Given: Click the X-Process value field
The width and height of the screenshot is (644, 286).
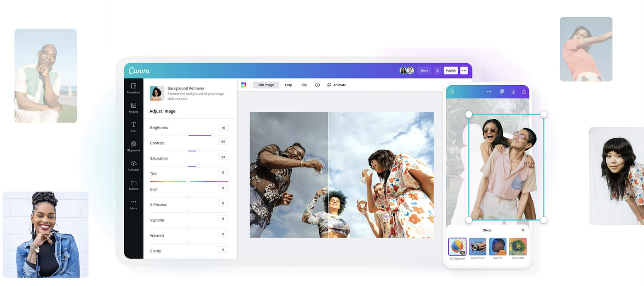Looking at the screenshot, I should 223,203.
